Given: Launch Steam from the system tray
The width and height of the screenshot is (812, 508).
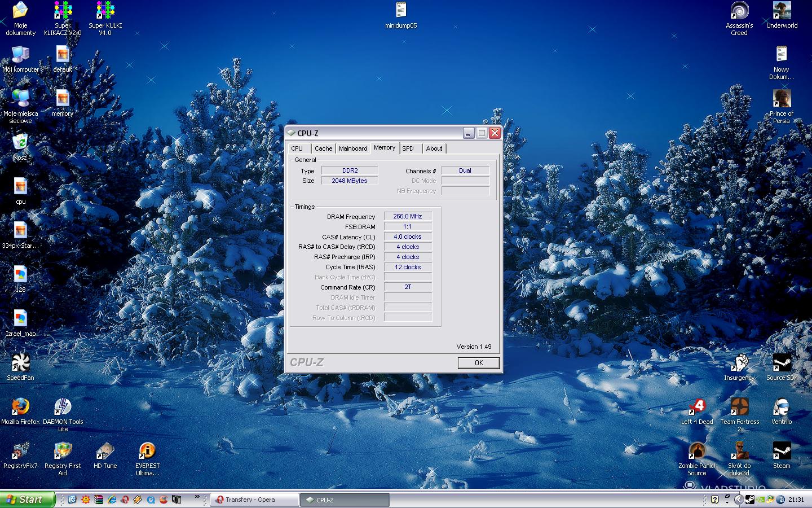Looking at the screenshot, I should click(x=750, y=500).
